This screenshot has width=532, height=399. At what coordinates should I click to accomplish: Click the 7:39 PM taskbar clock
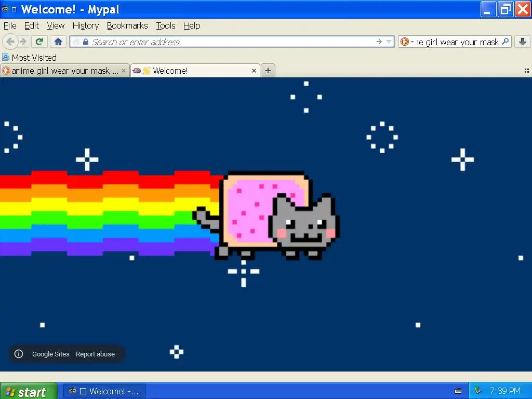505,391
